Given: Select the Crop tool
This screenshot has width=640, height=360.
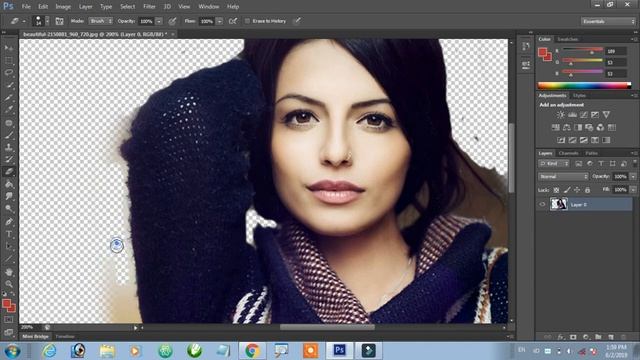Looking at the screenshot, I should tap(9, 98).
